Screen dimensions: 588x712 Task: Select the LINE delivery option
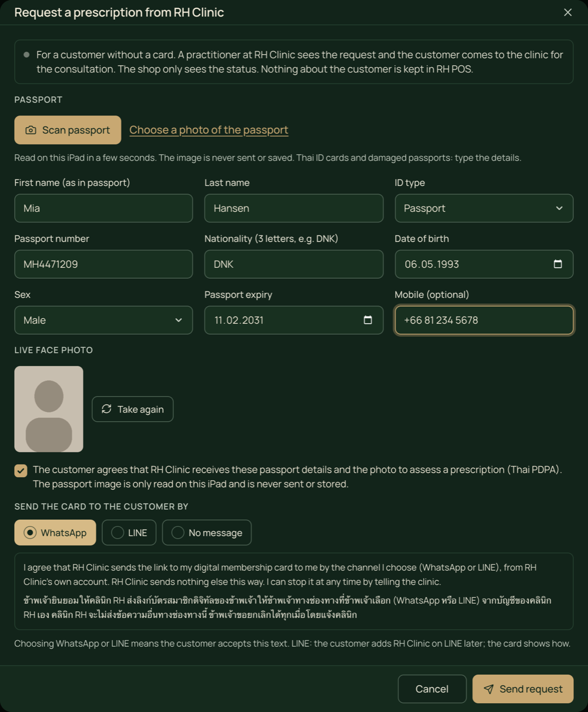click(129, 532)
